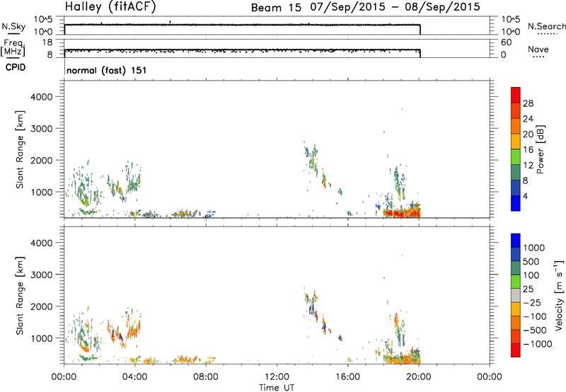Click the '04:00' time axis tick label
566x392 pixels.
[134, 377]
